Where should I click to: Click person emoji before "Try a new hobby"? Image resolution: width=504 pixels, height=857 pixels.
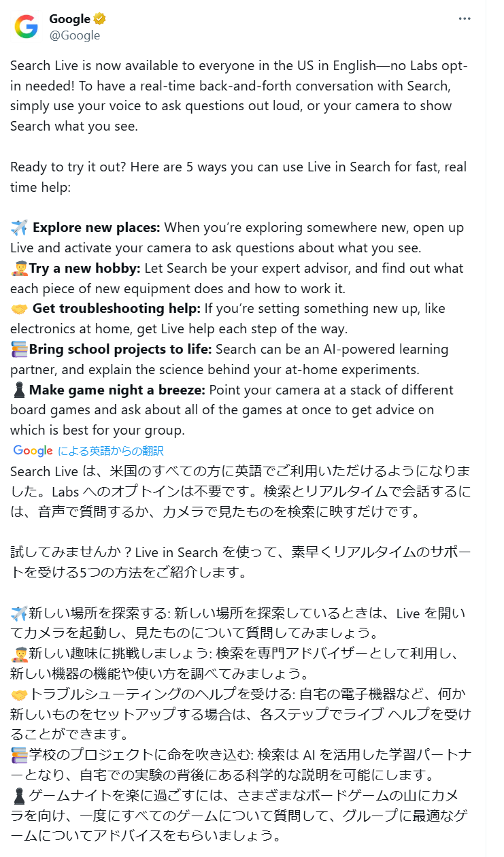coord(19,268)
